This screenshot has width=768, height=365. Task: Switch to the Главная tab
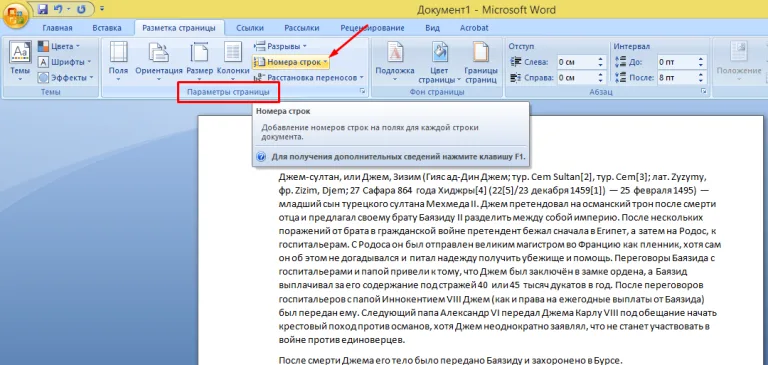click(x=57, y=28)
